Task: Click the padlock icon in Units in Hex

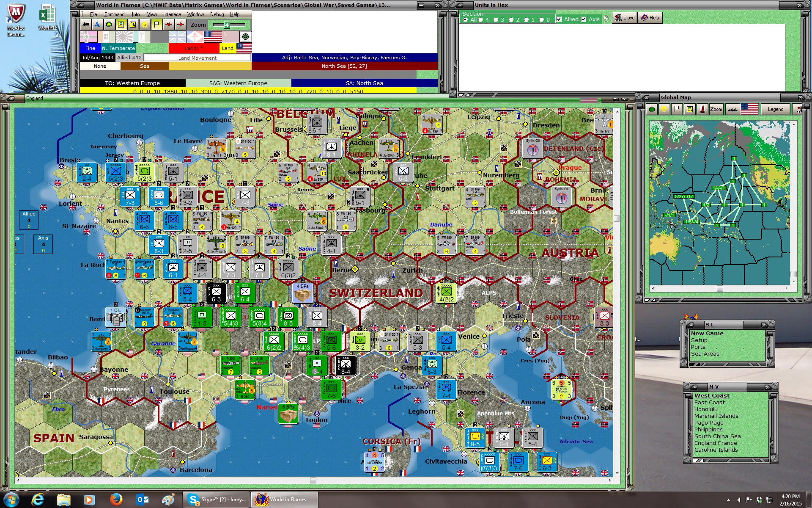Action: tap(606, 19)
